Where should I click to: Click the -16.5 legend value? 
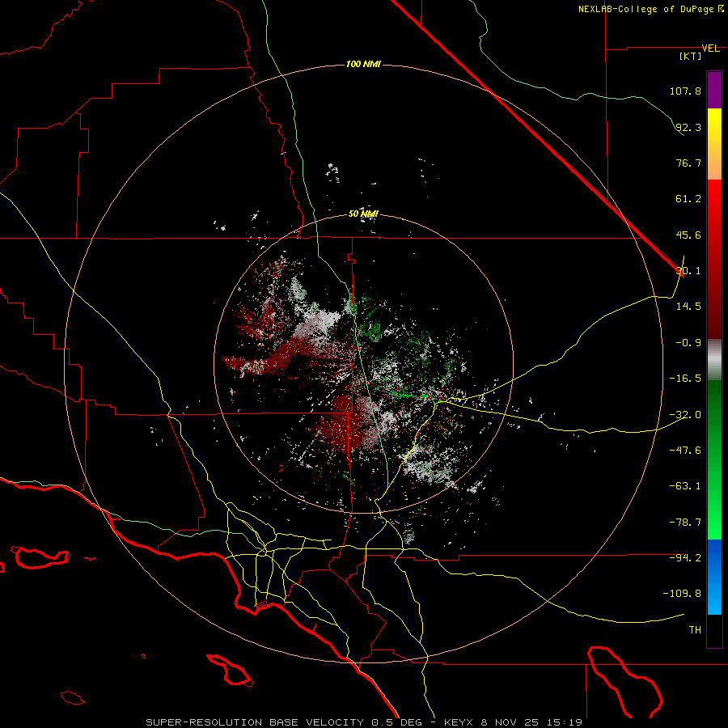(685, 379)
